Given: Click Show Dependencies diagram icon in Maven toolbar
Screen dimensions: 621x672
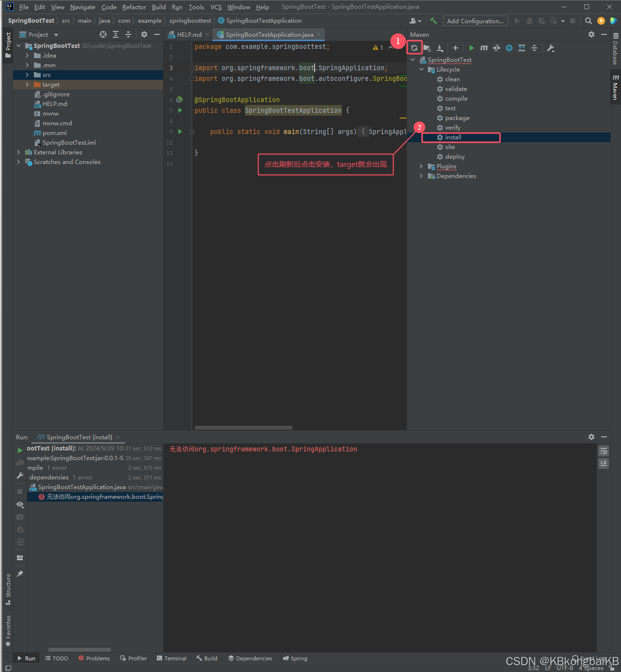Looking at the screenshot, I should (522, 48).
